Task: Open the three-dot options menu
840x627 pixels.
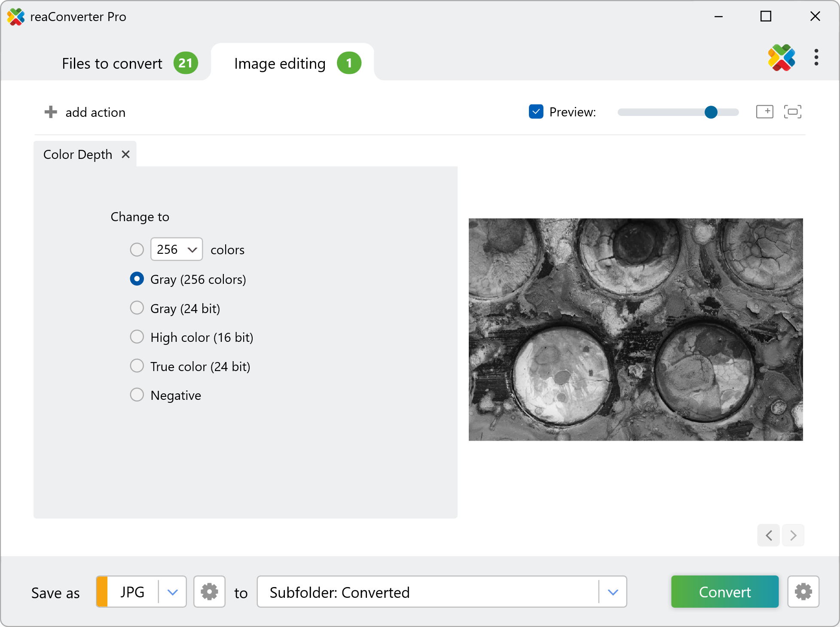Action: click(x=816, y=58)
